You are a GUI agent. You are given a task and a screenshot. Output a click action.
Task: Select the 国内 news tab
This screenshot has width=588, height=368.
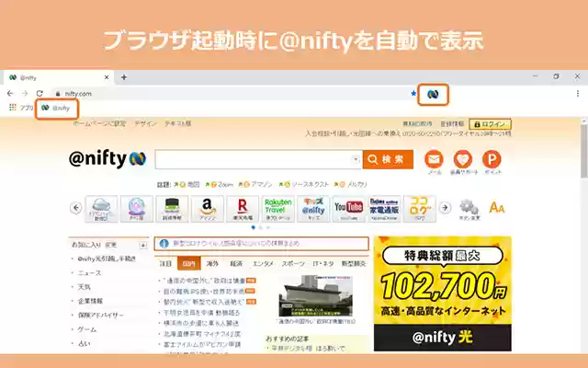[x=188, y=264]
